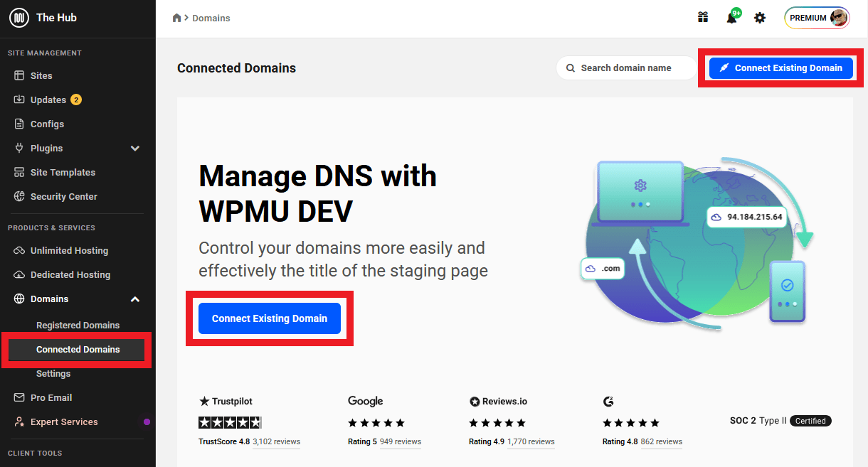Click the Domains breadcrumb text
This screenshot has height=467, width=868.
pyautogui.click(x=211, y=18)
